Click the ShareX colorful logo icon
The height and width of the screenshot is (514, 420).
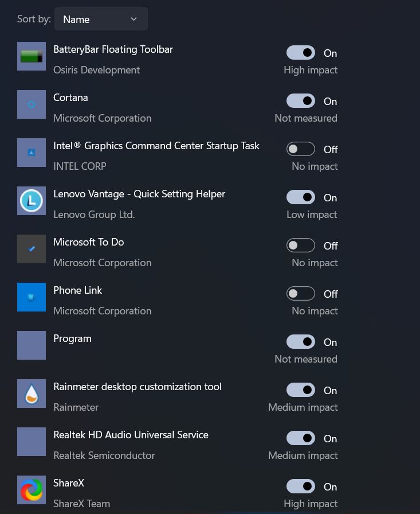click(x=32, y=490)
